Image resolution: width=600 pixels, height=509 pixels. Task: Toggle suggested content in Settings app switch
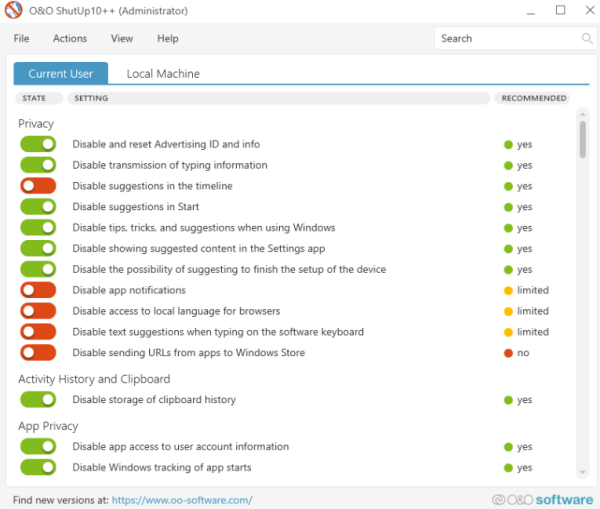pos(38,248)
